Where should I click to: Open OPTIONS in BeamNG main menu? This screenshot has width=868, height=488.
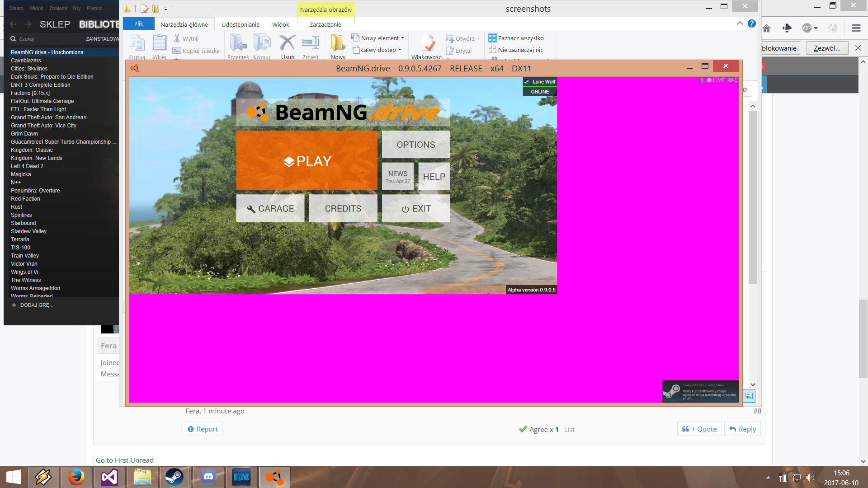pyautogui.click(x=416, y=145)
